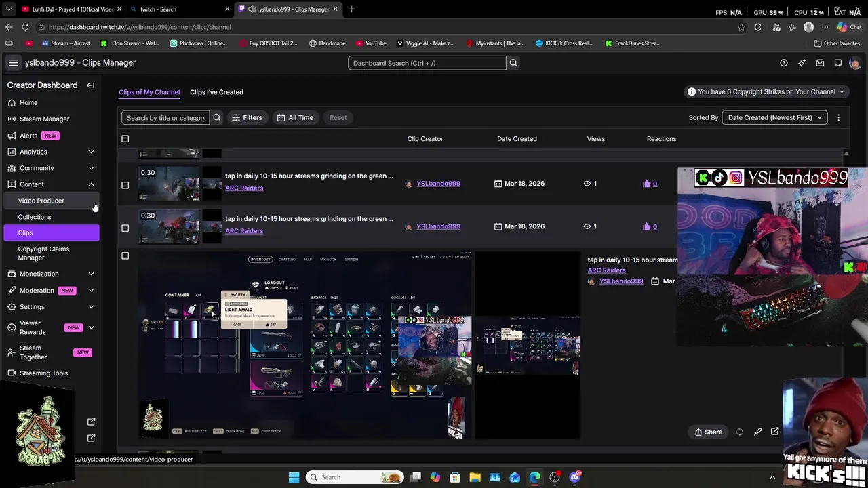Viewport: 868px width, 488px height.
Task: Open the hamburger navigation menu
Action: (x=13, y=62)
